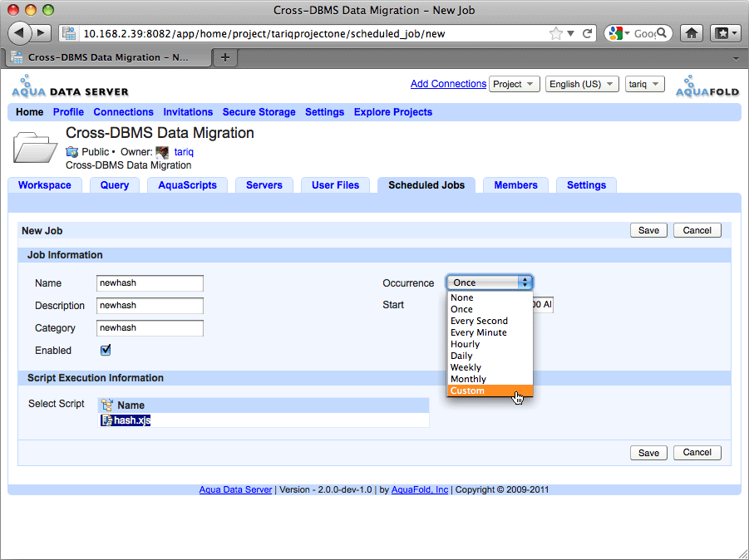Switch to the Scheduled Jobs tab

point(426,185)
